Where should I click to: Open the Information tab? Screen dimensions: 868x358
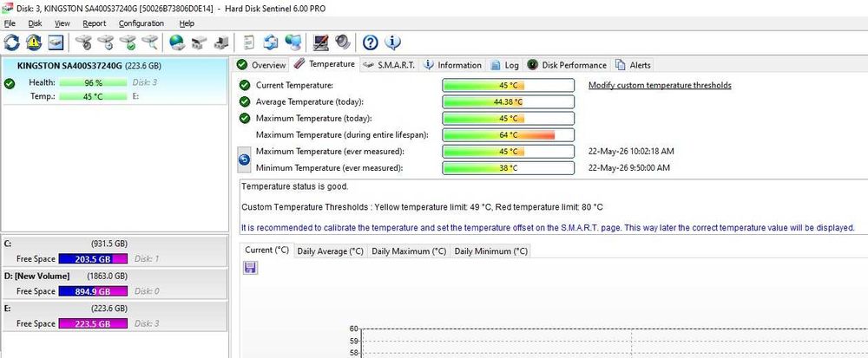[x=452, y=65]
